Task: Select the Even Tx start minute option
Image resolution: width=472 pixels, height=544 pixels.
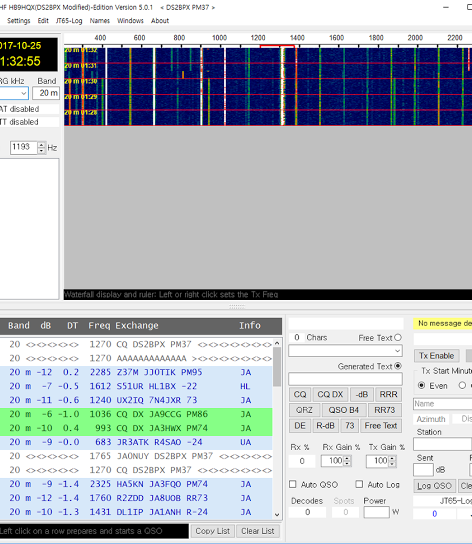Action: (421, 385)
